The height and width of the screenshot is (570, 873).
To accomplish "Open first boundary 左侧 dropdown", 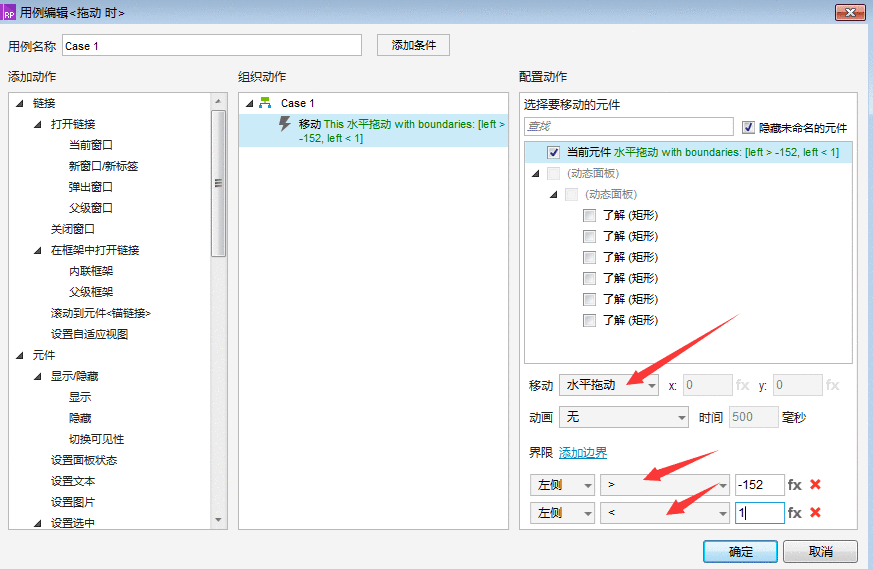I will click(x=562, y=485).
